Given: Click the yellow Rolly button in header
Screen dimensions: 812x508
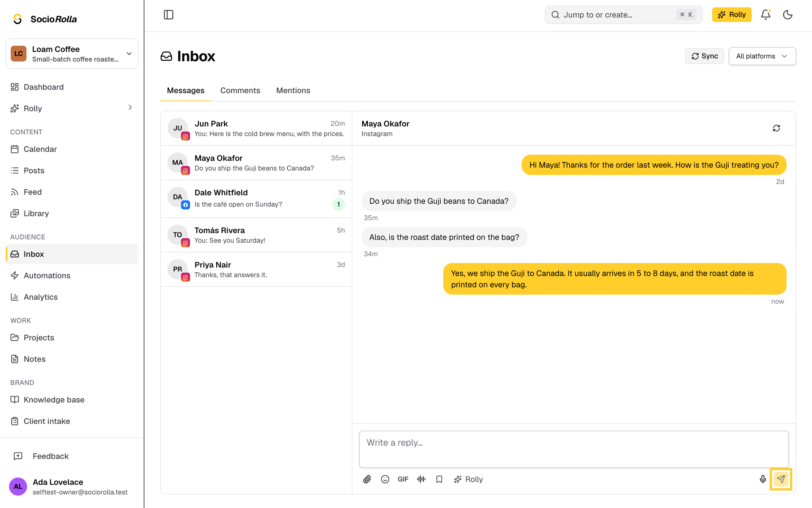Looking at the screenshot, I should (731, 15).
